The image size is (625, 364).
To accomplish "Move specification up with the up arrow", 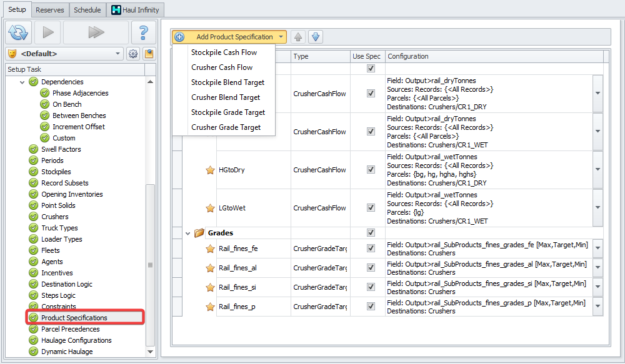I will [x=298, y=37].
